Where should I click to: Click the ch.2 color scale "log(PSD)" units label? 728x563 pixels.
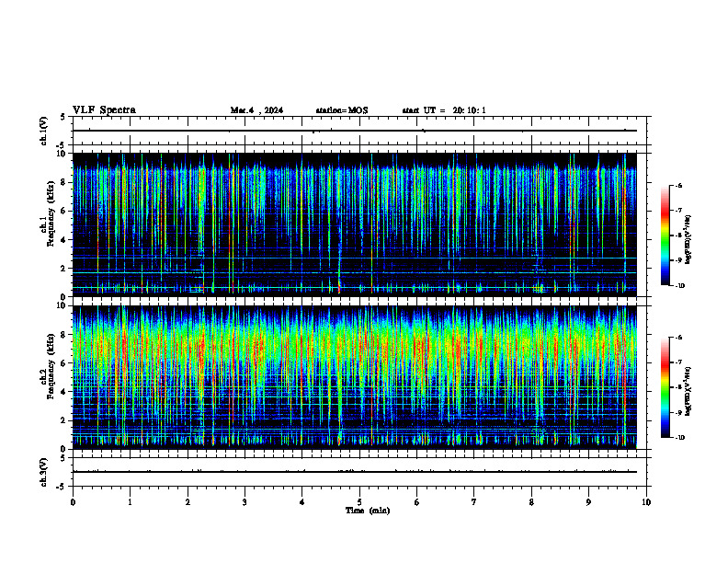tap(688, 391)
